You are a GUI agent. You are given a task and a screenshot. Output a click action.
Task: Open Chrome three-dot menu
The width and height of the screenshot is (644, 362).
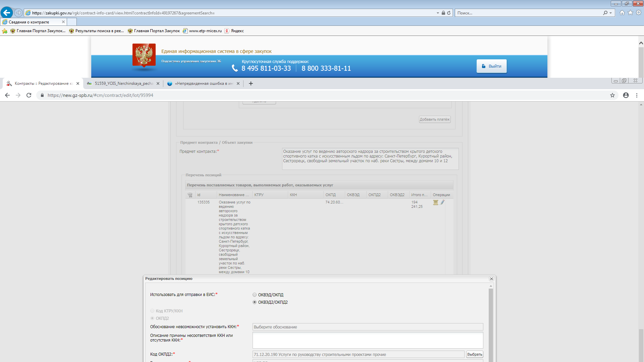(637, 95)
